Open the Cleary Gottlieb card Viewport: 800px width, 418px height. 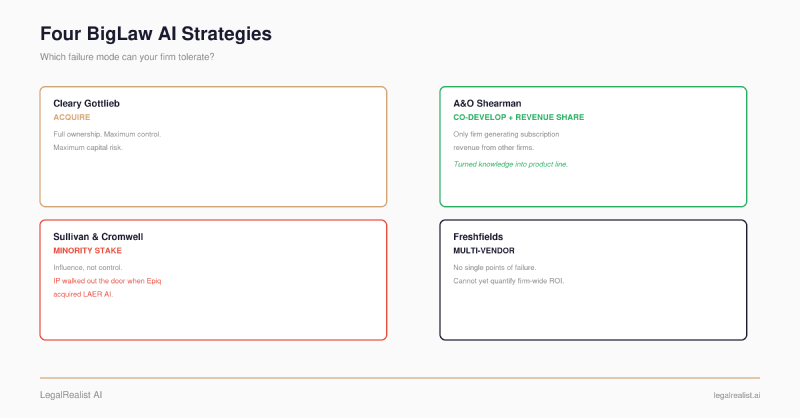[x=213, y=146]
